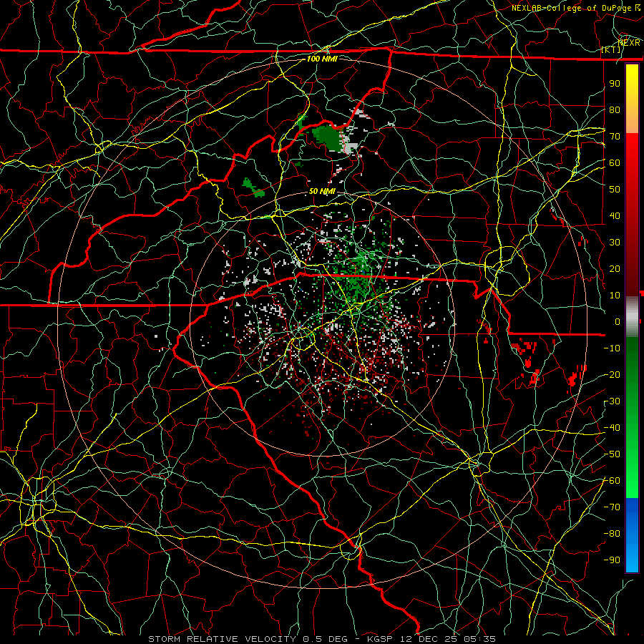Click the positive 60 scale label

[x=615, y=163]
